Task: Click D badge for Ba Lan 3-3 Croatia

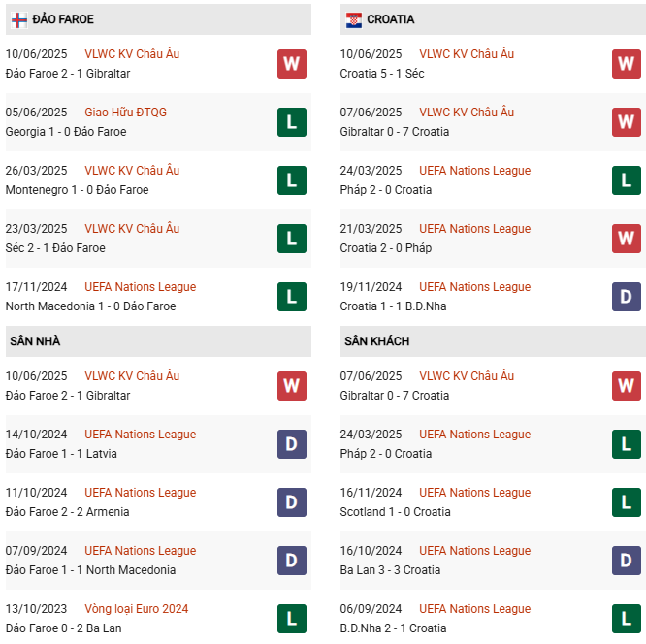Action: tap(626, 561)
